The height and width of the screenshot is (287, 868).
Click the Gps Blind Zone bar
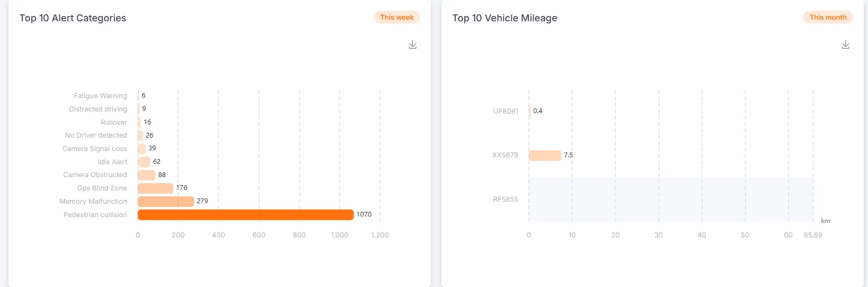coord(155,188)
